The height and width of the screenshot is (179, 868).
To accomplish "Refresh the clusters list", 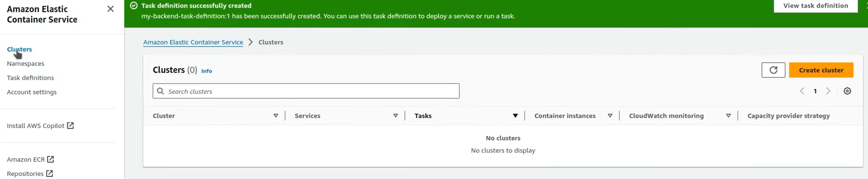I will [x=773, y=70].
